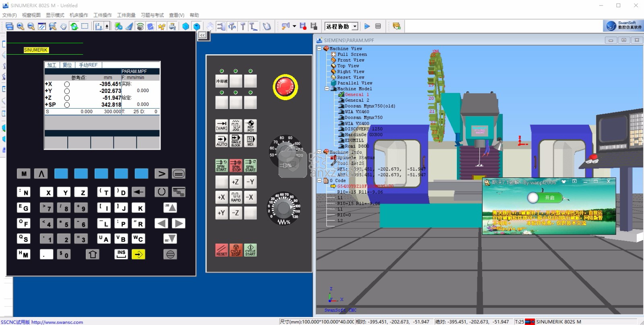The width and height of the screenshot is (644, 325).
Task: Click the MDI mode key
Action: point(250,140)
